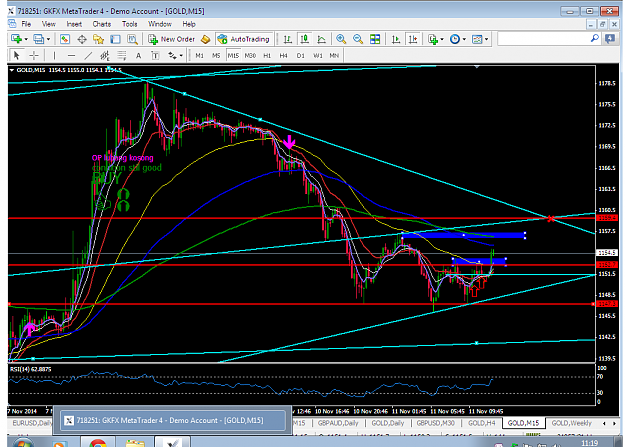This screenshot has width=625, height=447.
Task: Select the equidistant channel tool
Action: pos(105,55)
